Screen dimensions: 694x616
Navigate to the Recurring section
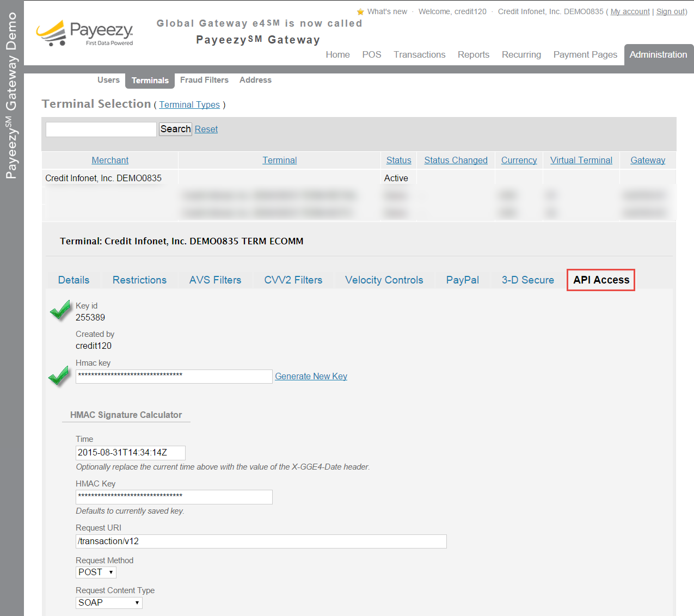coord(521,54)
